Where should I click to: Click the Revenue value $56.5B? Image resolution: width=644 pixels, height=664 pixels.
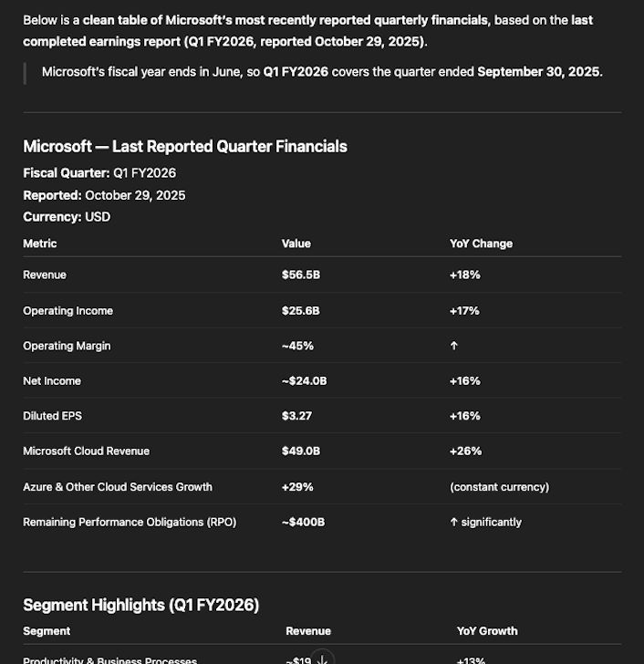pos(301,275)
